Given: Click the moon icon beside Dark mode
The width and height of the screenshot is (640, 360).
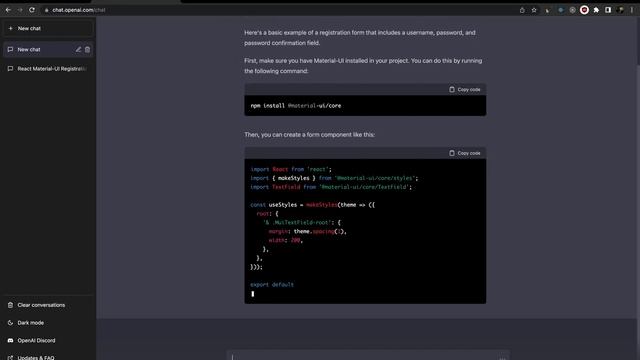Looking at the screenshot, I should click(x=10, y=322).
